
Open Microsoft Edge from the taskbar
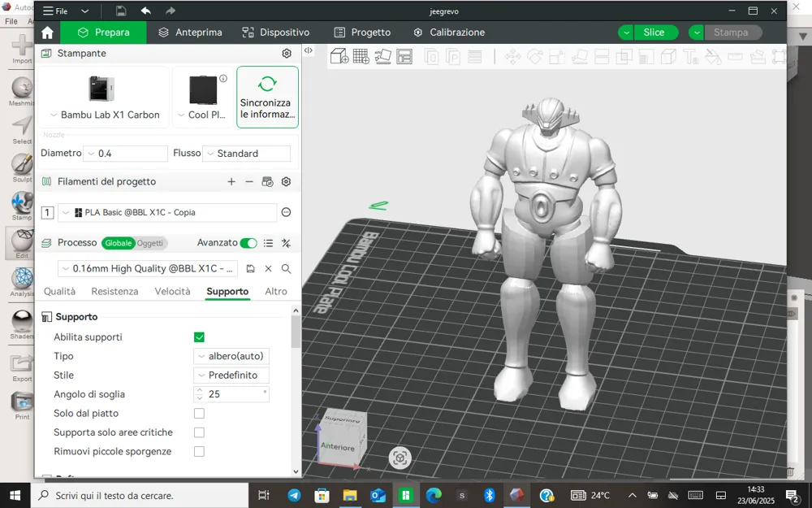tap(434, 495)
